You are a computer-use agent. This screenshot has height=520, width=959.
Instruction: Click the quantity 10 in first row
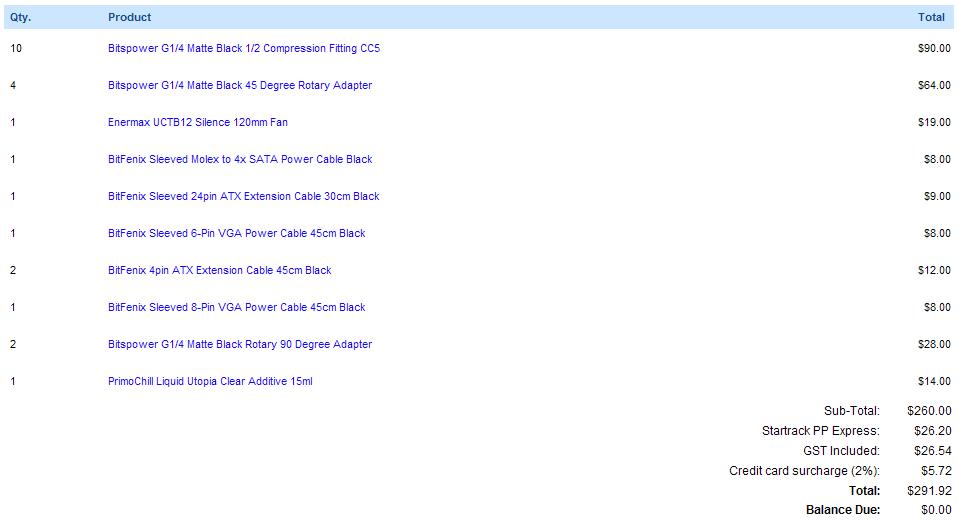tap(16, 48)
